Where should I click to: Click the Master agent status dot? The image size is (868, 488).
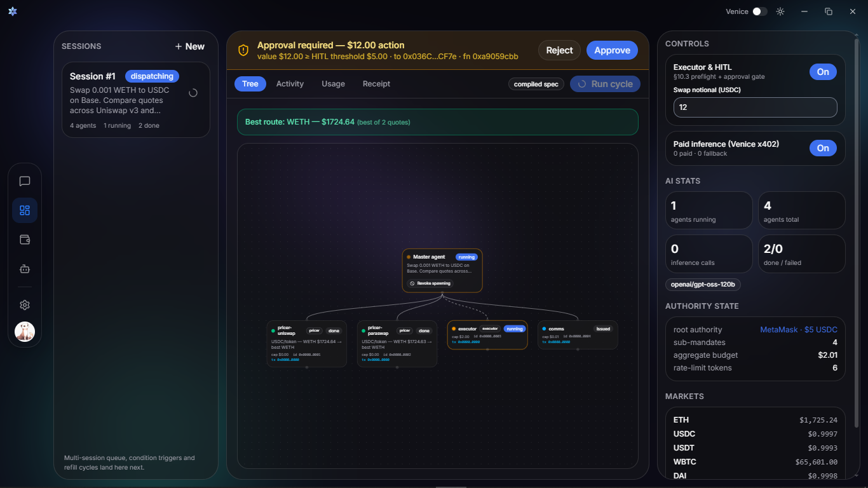point(409,257)
